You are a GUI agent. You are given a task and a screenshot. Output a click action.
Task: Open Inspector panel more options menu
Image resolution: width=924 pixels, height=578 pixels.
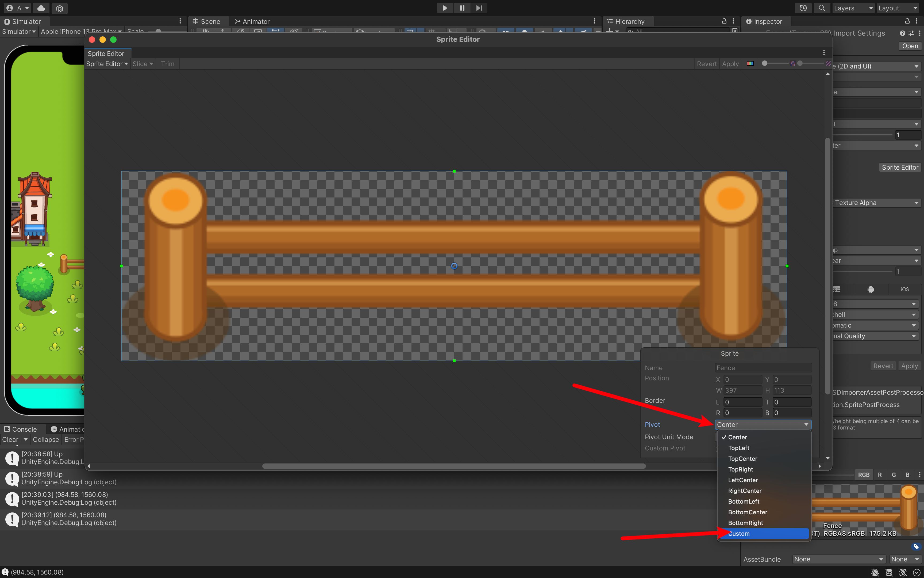click(917, 21)
